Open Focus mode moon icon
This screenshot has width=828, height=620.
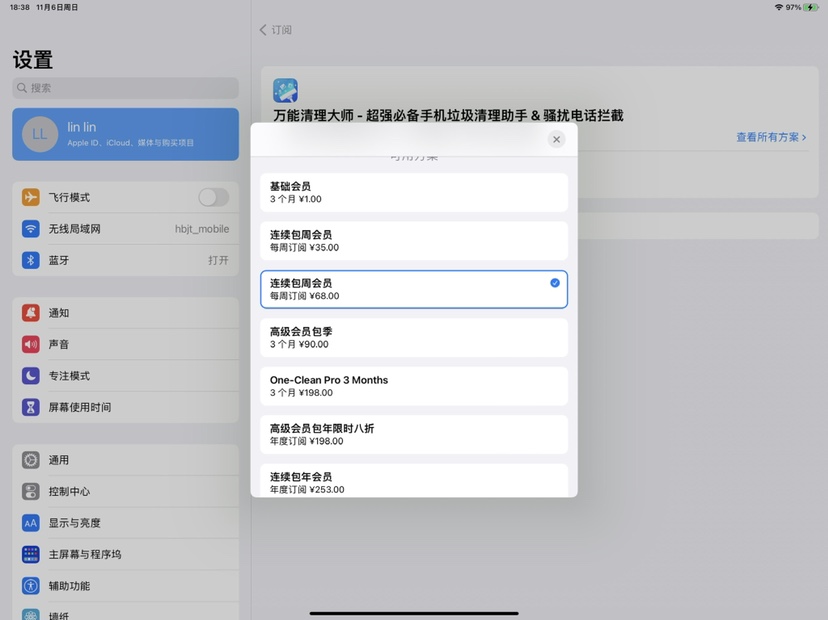click(31, 376)
